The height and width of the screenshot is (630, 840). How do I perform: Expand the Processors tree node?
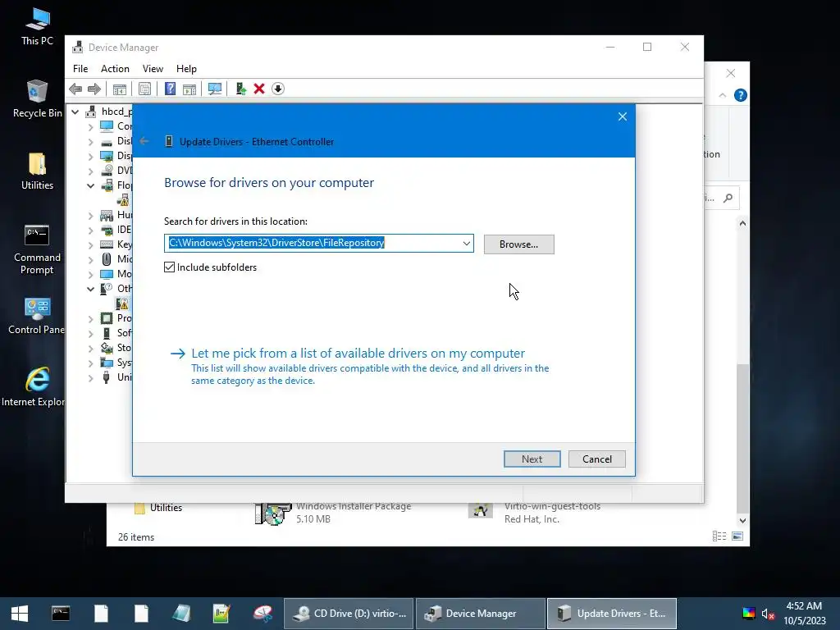(x=90, y=319)
